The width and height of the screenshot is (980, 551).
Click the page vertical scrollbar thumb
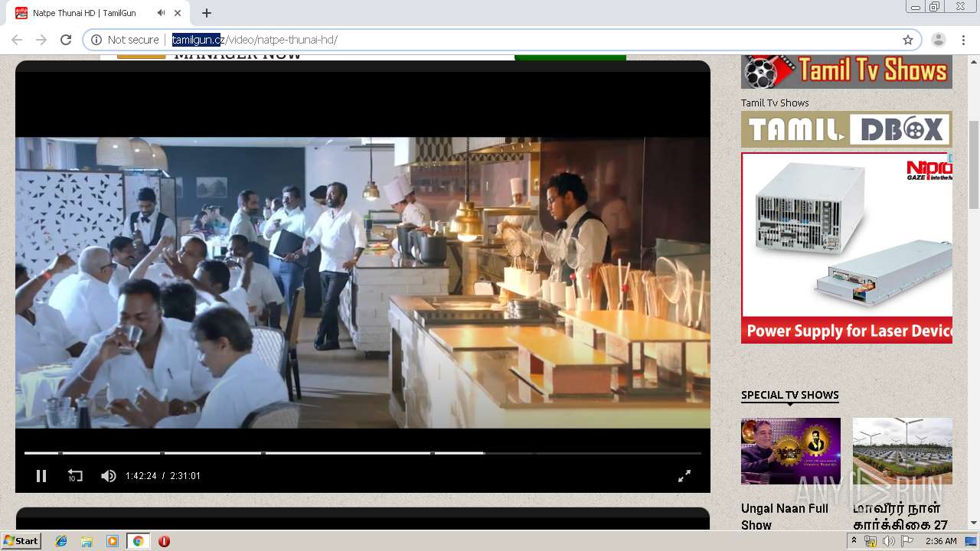click(974, 165)
